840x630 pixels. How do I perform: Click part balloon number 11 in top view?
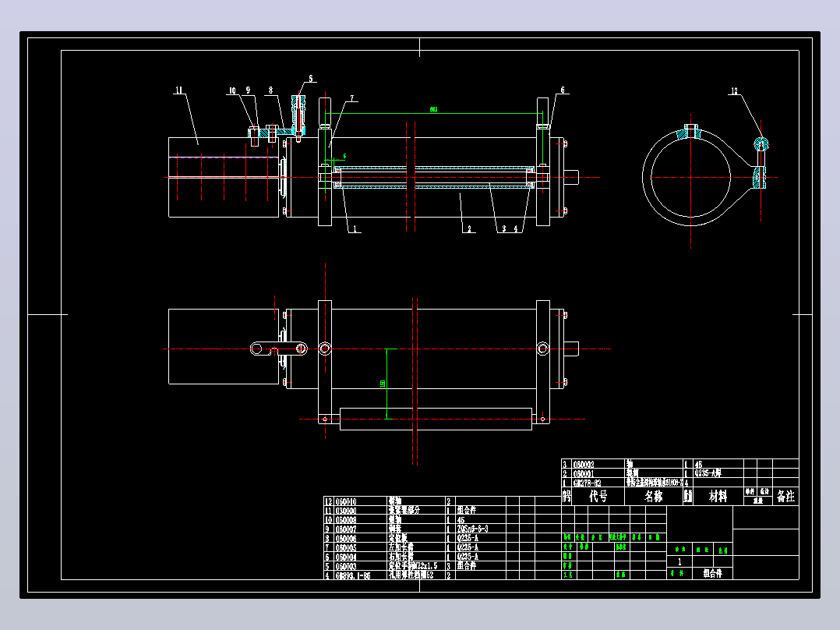pyautogui.click(x=179, y=90)
